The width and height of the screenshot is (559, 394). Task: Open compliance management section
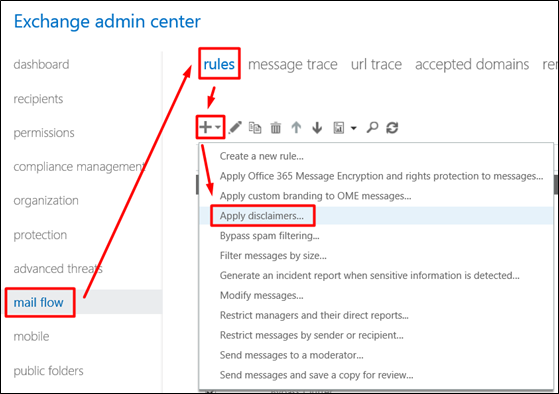point(79,167)
